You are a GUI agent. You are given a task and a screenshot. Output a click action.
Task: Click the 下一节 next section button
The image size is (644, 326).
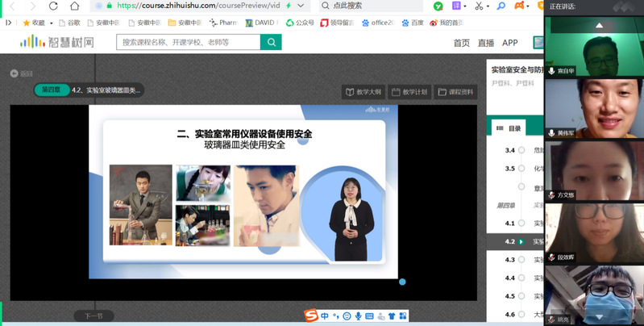click(x=93, y=316)
